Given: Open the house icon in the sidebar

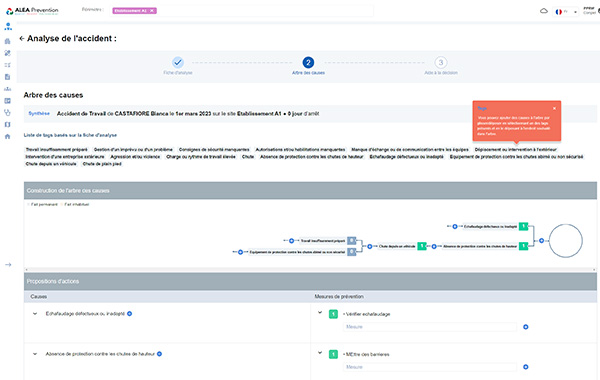Looking at the screenshot, I should pyautogui.click(x=7, y=136).
